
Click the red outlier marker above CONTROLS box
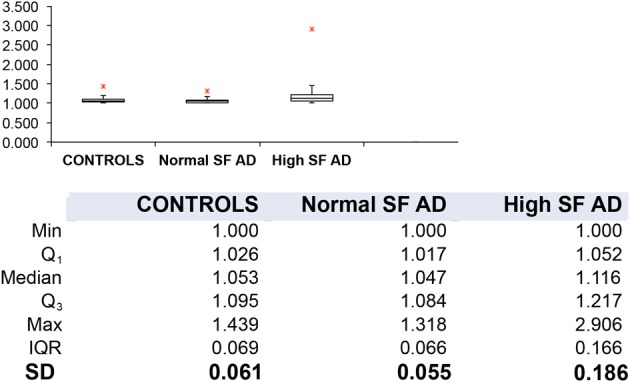click(103, 86)
